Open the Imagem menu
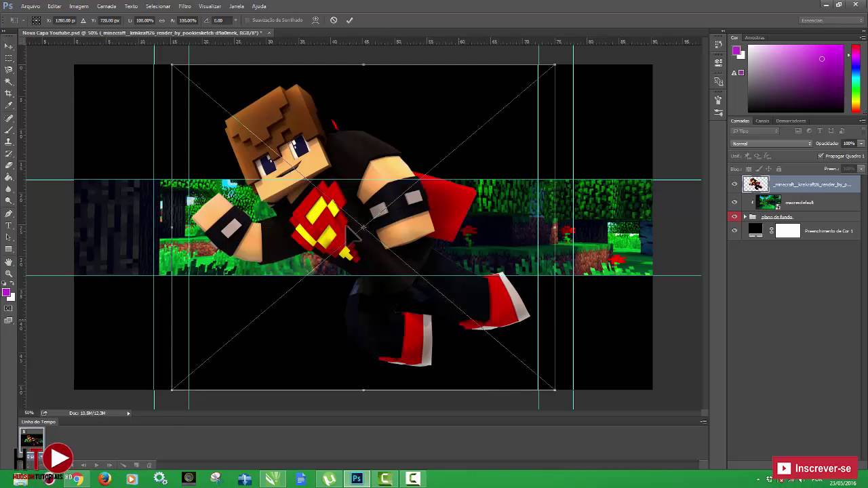868x488 pixels. (79, 6)
